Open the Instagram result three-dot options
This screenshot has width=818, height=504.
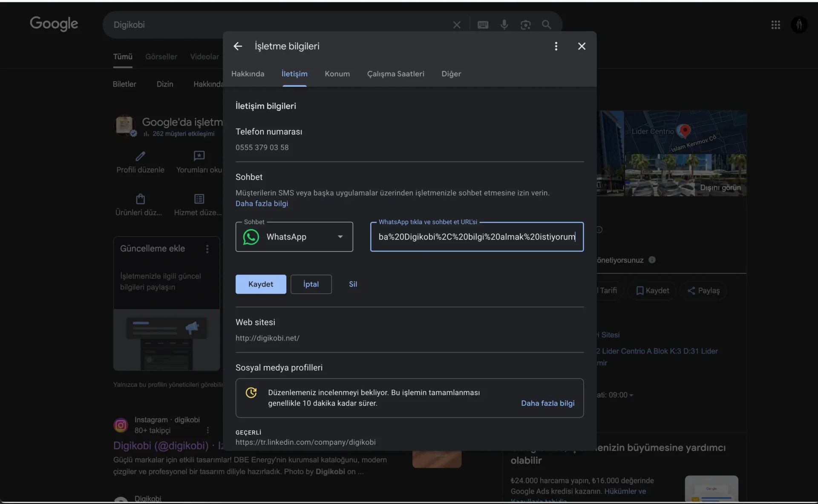click(x=207, y=430)
